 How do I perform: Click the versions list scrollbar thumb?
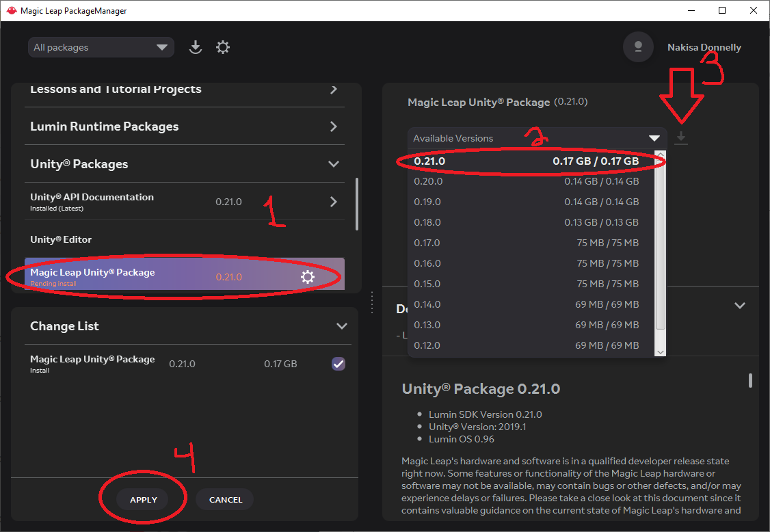point(661,244)
